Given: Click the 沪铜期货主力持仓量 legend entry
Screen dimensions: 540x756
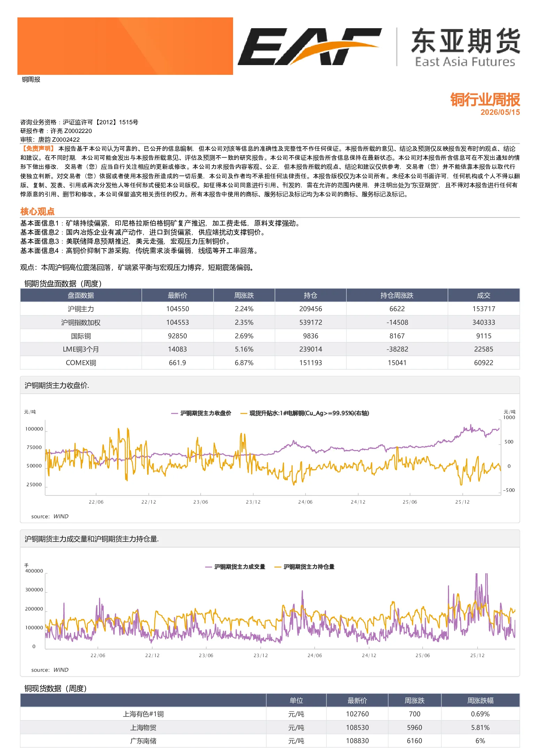Looking at the screenshot, I should click(304, 567).
